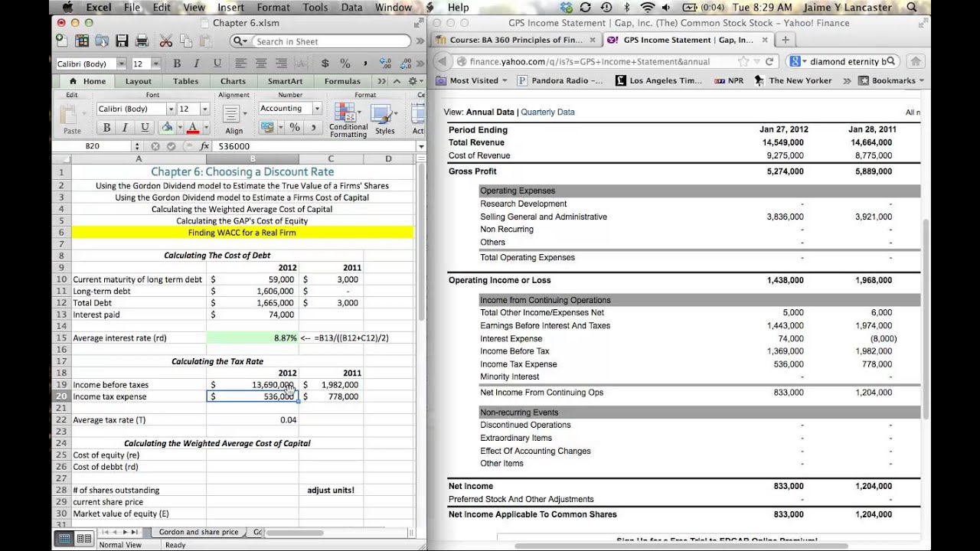Toggle align right in top toolbar
The width and height of the screenshot is (980, 551).
point(282,64)
